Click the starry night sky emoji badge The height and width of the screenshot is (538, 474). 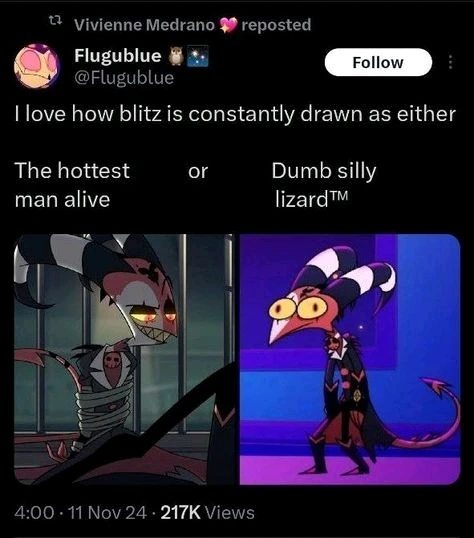pos(198,56)
